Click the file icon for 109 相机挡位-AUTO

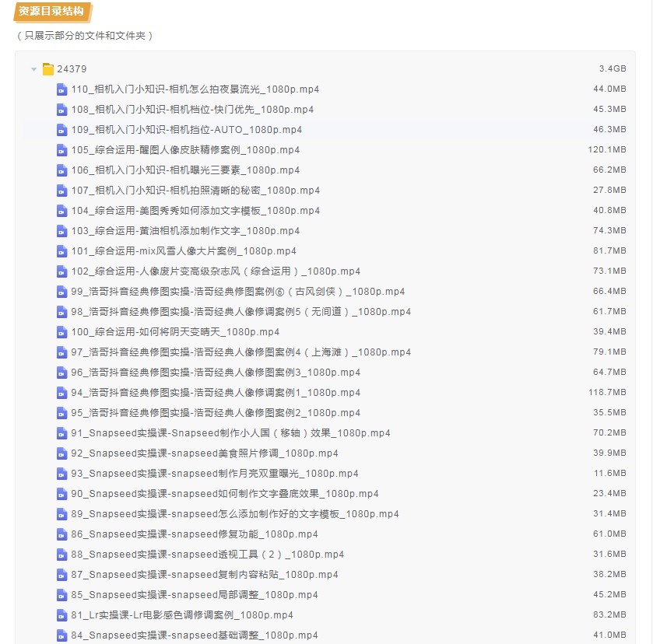point(61,130)
